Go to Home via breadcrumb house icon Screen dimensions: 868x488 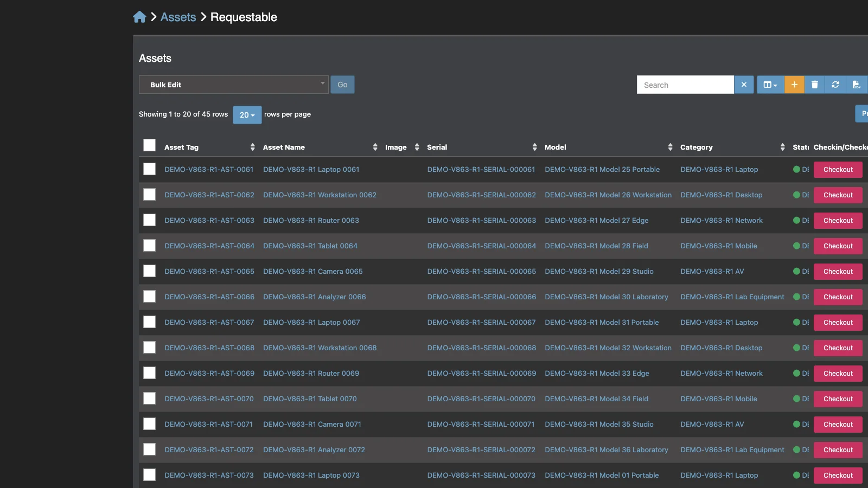pyautogui.click(x=139, y=17)
